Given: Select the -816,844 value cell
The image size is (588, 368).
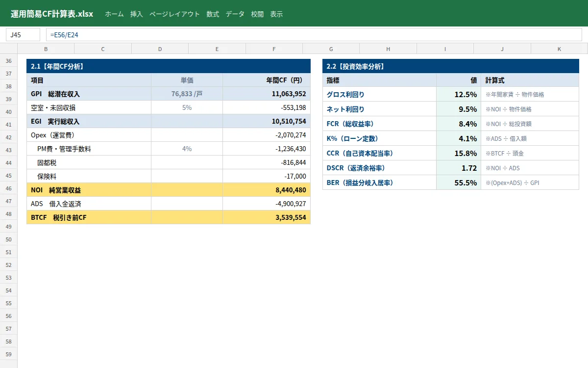Looking at the screenshot, I should tap(267, 162).
